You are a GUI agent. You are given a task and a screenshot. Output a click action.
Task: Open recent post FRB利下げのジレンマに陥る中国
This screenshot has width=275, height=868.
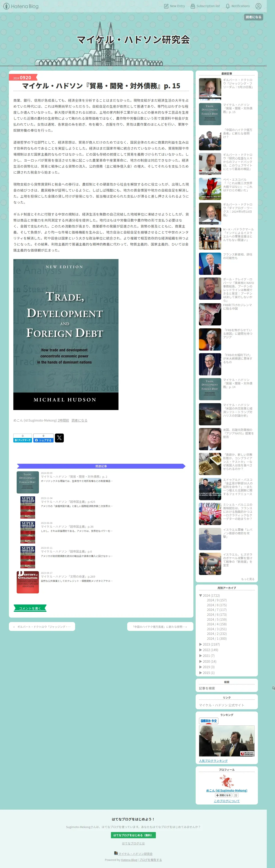237,307
